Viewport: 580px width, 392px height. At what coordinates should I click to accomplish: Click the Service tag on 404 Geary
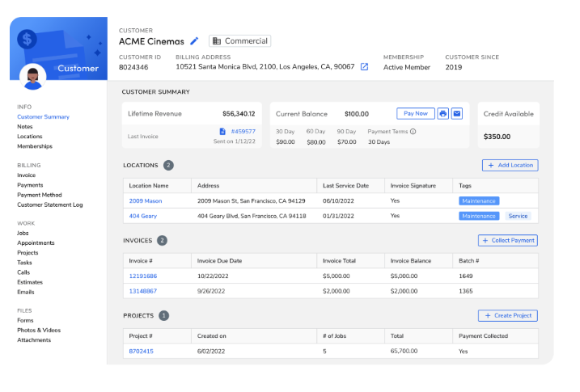tap(518, 216)
